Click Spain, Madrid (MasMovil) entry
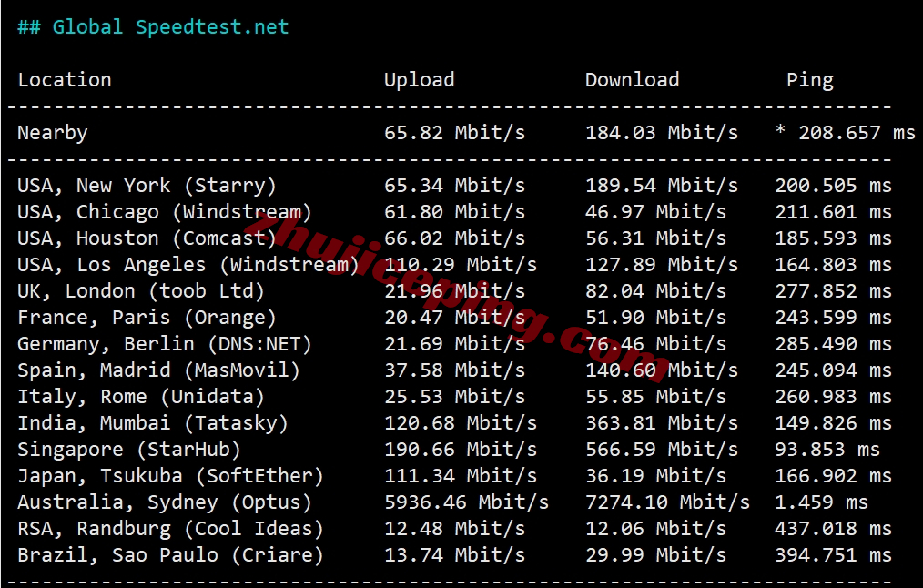Viewport: 923px width, 588px height. coord(159,370)
